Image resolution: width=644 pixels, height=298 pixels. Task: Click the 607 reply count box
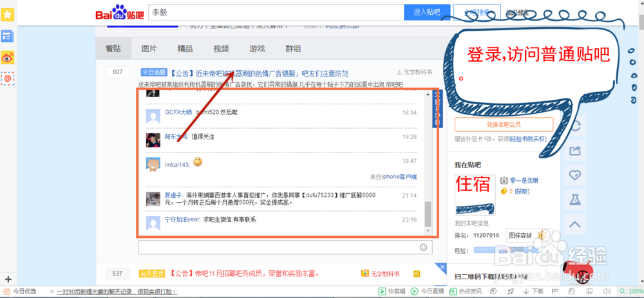pyautogui.click(x=117, y=72)
